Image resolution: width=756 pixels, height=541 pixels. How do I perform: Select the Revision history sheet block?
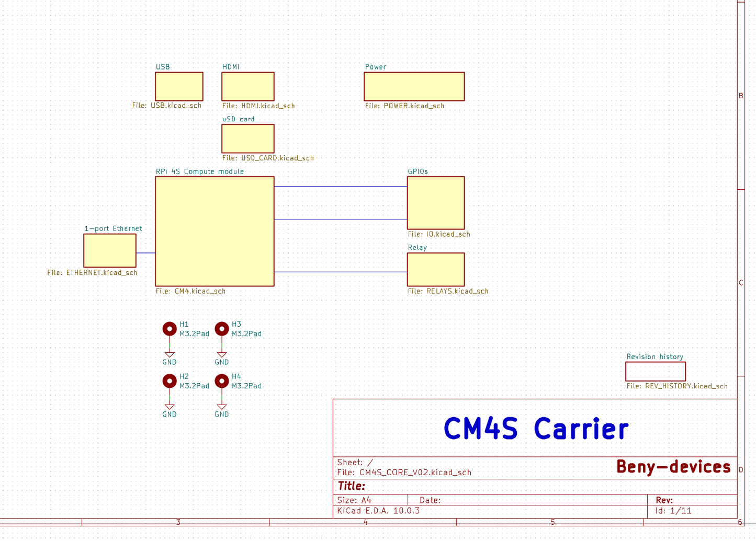tap(656, 372)
